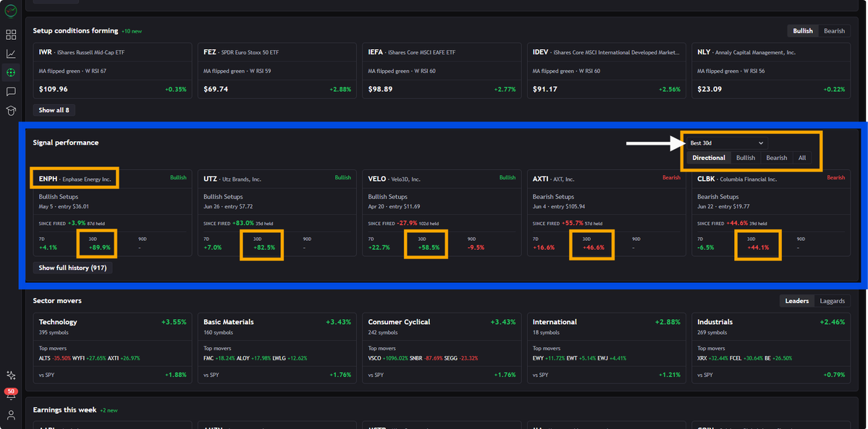This screenshot has width=868, height=429.
Task: Click the green gauge app logo
Action: point(11,11)
